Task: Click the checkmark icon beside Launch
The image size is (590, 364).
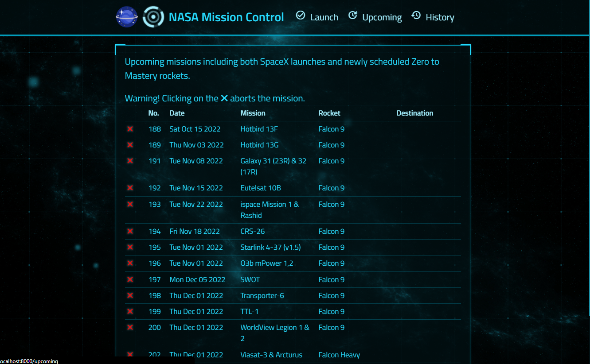Action: point(301,15)
